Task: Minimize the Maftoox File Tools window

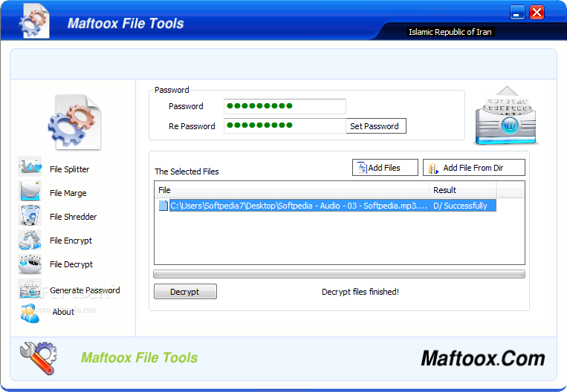Action: [x=517, y=13]
